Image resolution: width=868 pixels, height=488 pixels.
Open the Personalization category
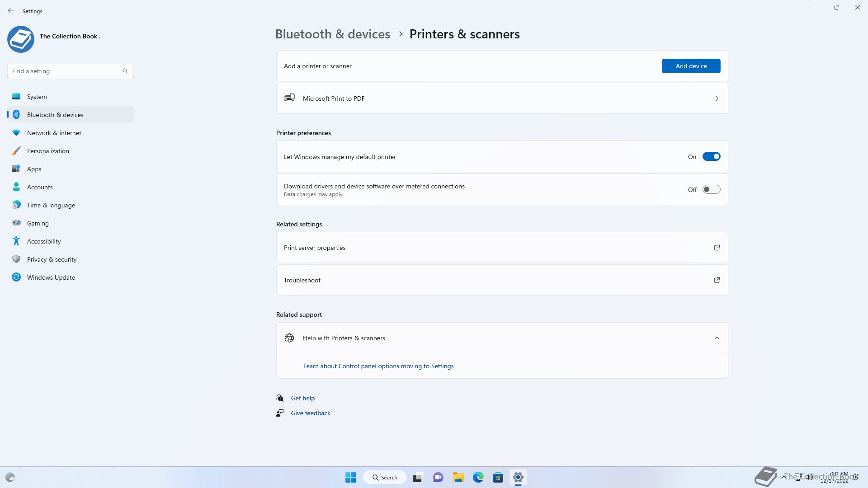tap(71, 151)
